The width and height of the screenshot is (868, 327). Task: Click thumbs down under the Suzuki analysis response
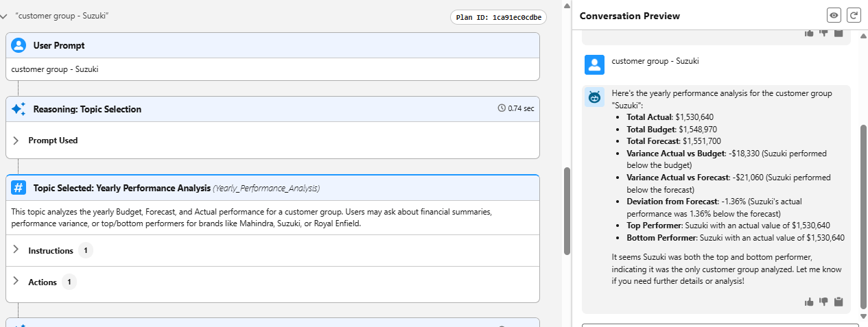[x=823, y=302]
